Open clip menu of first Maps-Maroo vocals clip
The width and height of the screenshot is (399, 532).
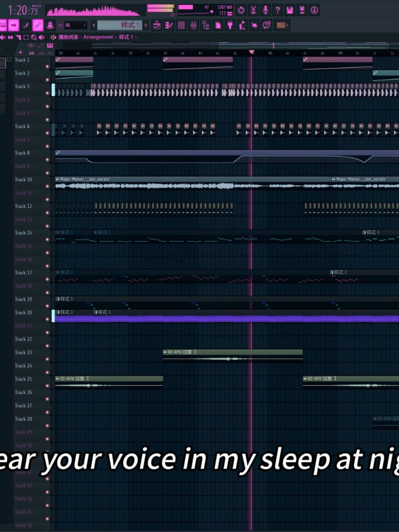pyautogui.click(x=58, y=179)
